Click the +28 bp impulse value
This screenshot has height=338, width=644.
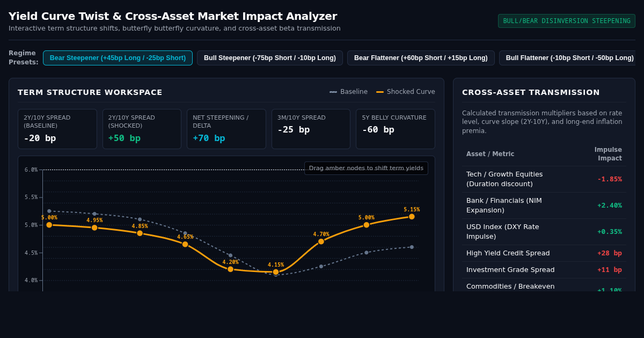(x=610, y=253)
